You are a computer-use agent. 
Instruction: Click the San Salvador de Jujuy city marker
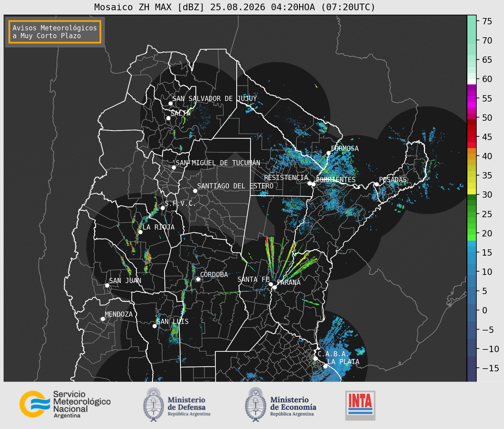(170, 103)
